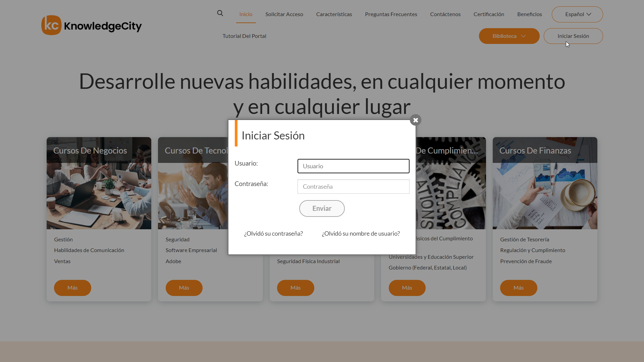644x362 pixels.
Task: Open Características menu item
Action: coord(334,14)
